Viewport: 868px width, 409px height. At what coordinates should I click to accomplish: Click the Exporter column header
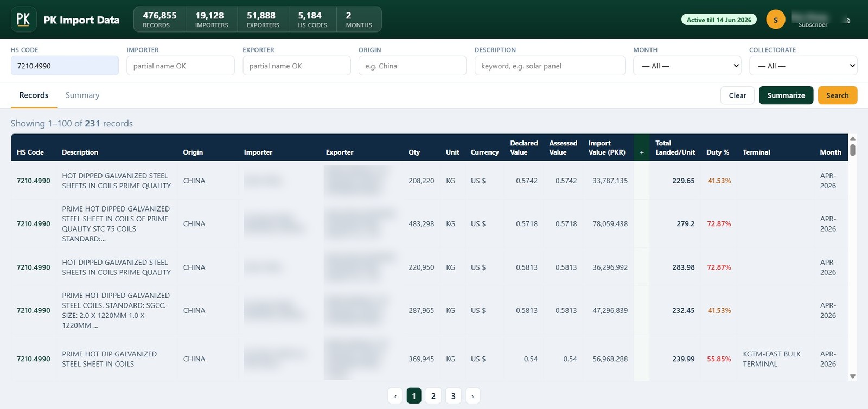click(x=340, y=152)
